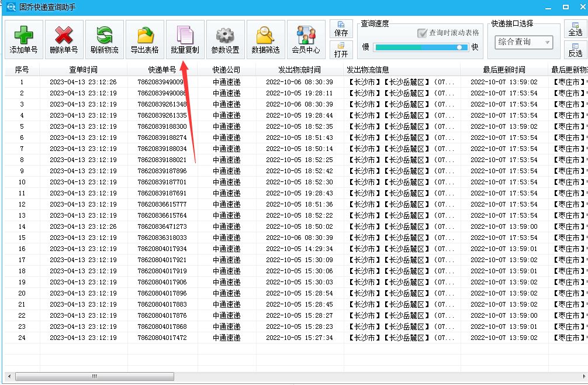Select the 刷新物流 refresh logistics icon

104,39
